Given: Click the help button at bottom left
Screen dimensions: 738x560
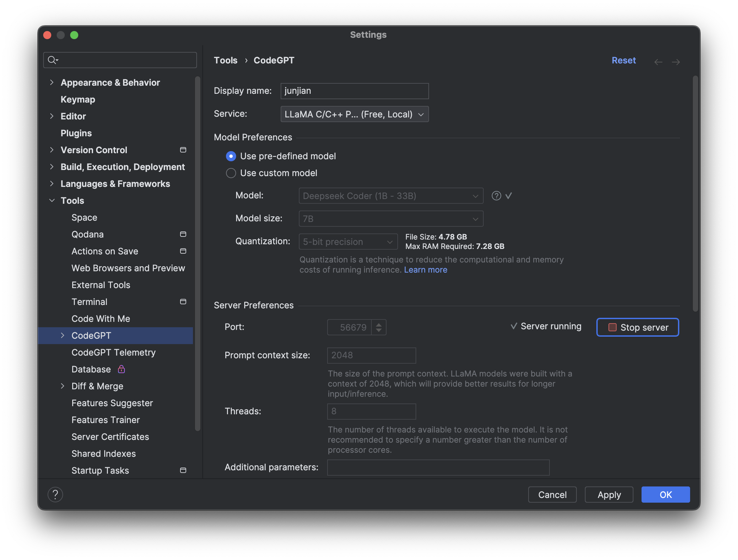Looking at the screenshot, I should pyautogui.click(x=55, y=495).
